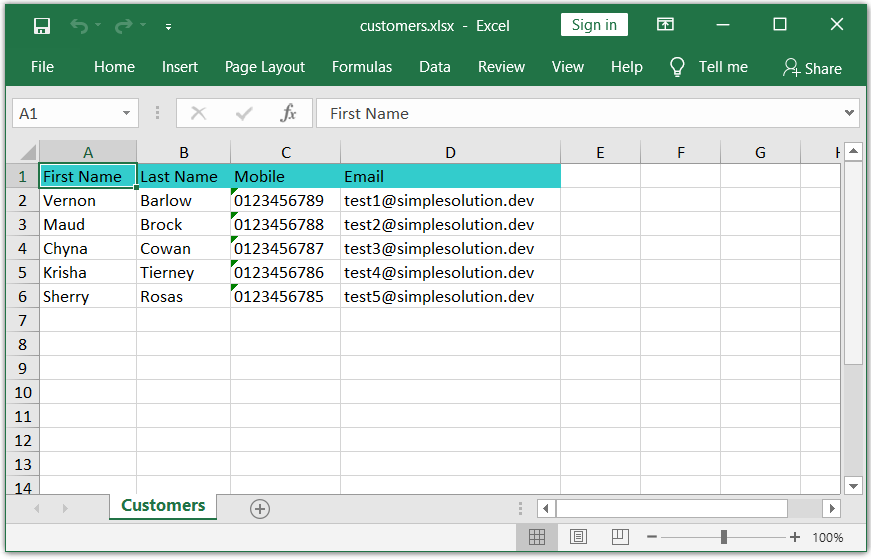The width and height of the screenshot is (871, 559).
Task: Open the Help ribbon tab
Action: pyautogui.click(x=627, y=67)
